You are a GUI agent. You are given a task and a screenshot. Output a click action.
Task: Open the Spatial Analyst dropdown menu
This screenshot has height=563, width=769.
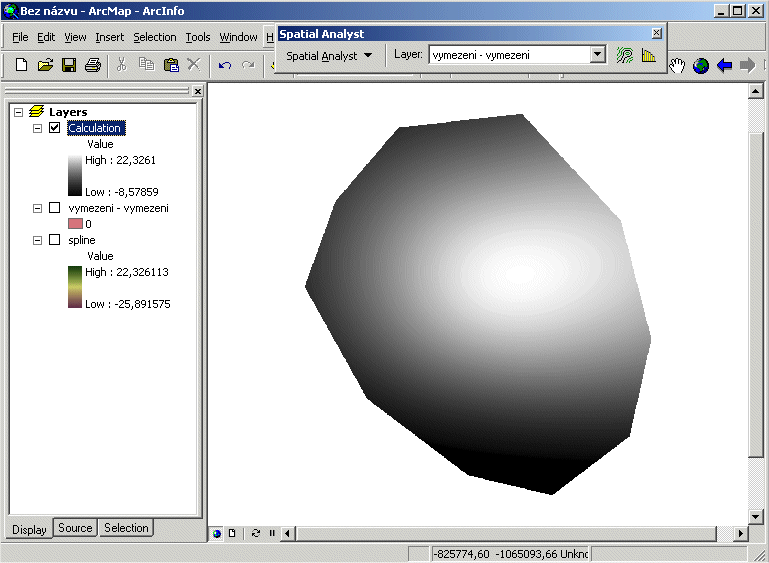click(x=329, y=56)
